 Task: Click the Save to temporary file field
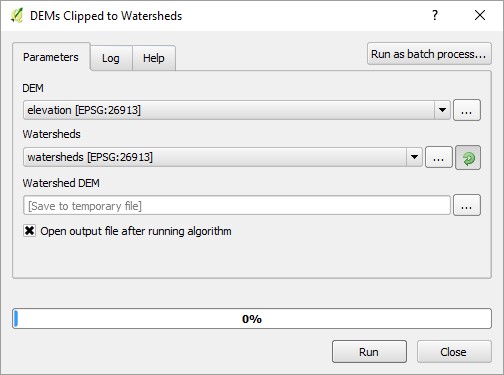pos(237,205)
